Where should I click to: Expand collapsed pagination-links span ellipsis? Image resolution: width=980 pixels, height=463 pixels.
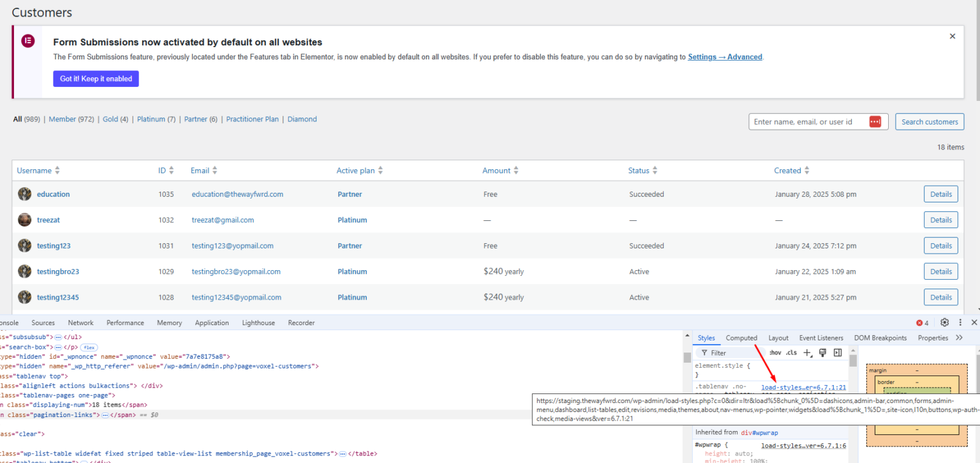[105, 415]
